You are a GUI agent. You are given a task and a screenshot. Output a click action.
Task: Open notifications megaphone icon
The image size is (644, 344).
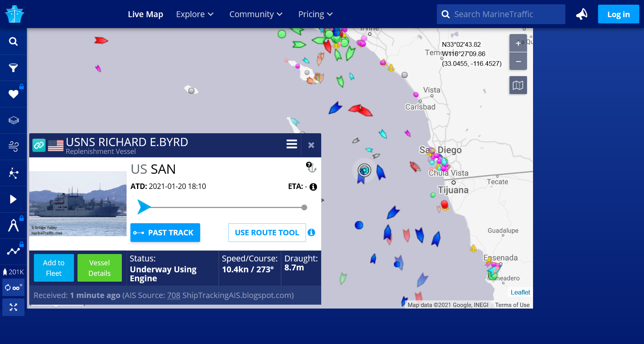click(x=582, y=14)
